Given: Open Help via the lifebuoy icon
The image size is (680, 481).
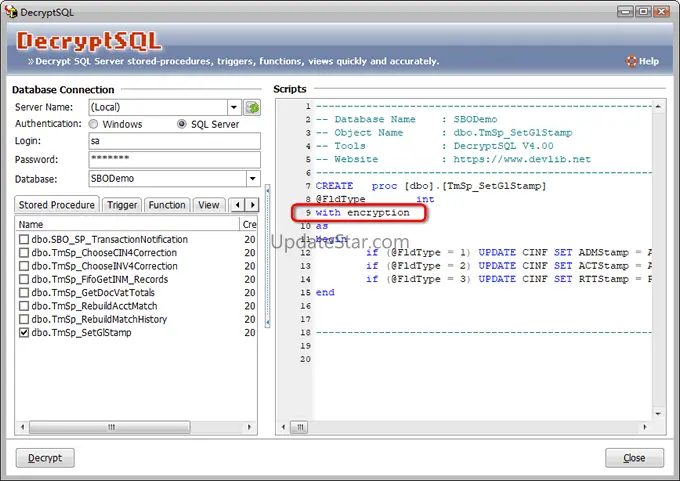Looking at the screenshot, I should pyautogui.click(x=631, y=61).
